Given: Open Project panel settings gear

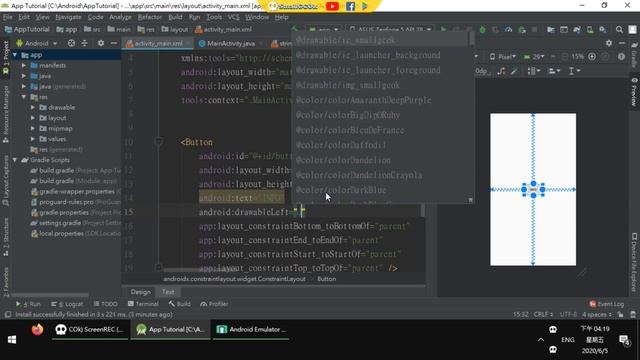Looking at the screenshot, I should (100, 43).
